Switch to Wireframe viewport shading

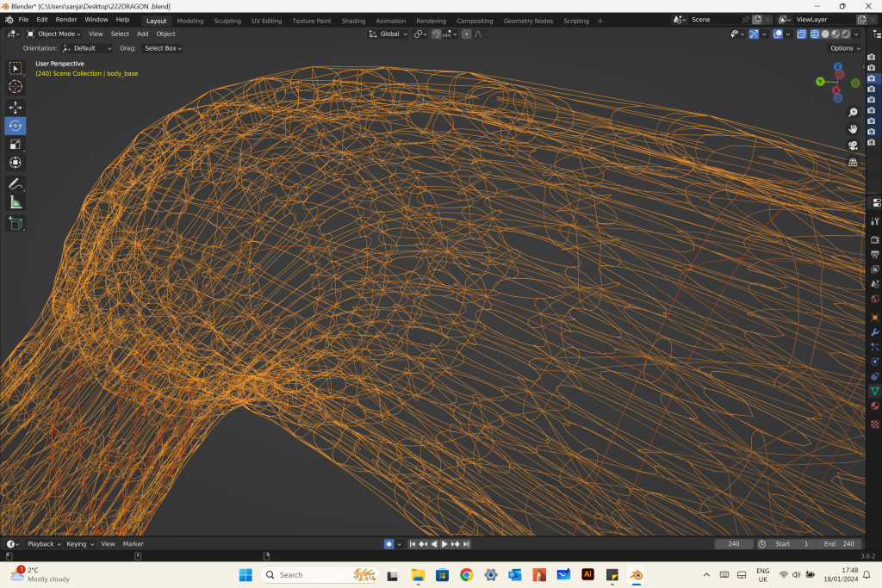pos(815,34)
